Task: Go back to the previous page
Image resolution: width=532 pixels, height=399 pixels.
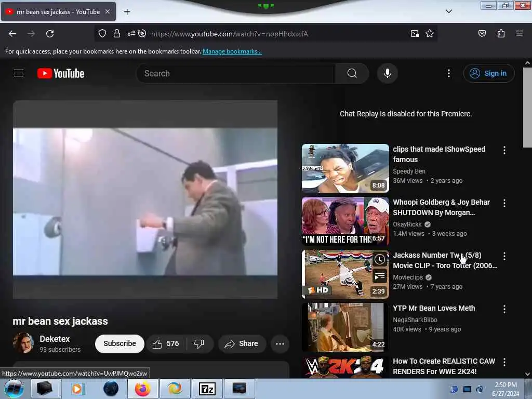Action: [x=12, y=34]
